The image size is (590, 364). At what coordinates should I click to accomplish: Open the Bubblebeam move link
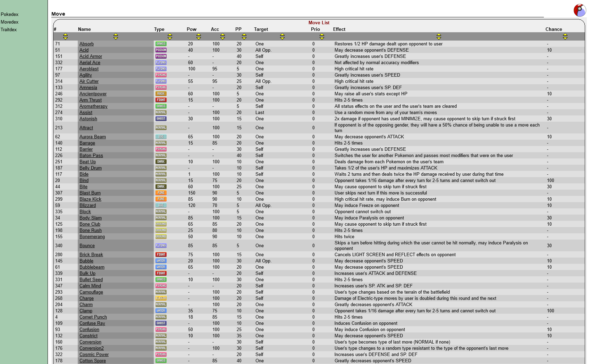point(92,267)
